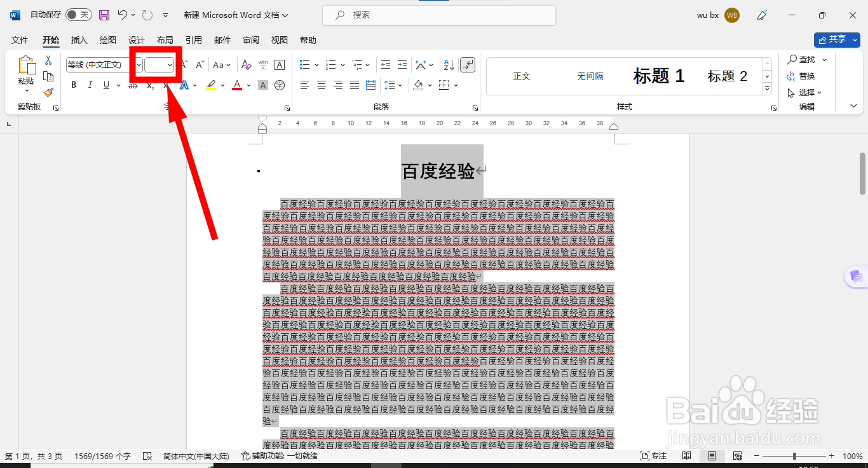
Task: Click the spelling check book icon in status bar
Action: point(147,456)
